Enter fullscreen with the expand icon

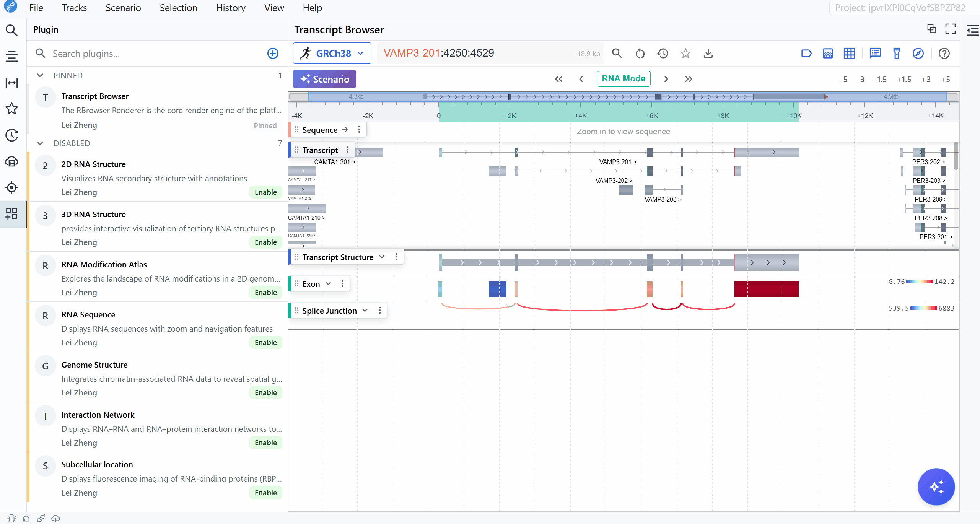pyautogui.click(x=951, y=29)
